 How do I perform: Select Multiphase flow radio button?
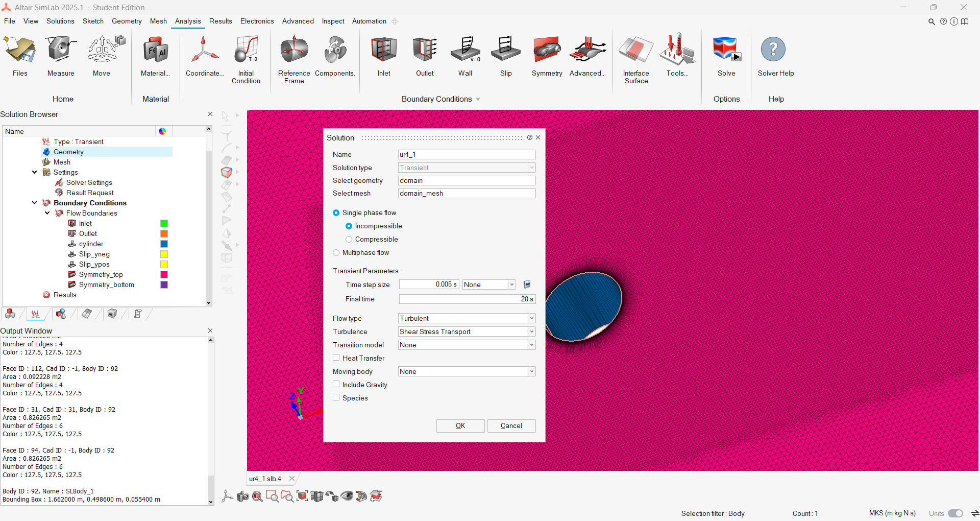[336, 252]
